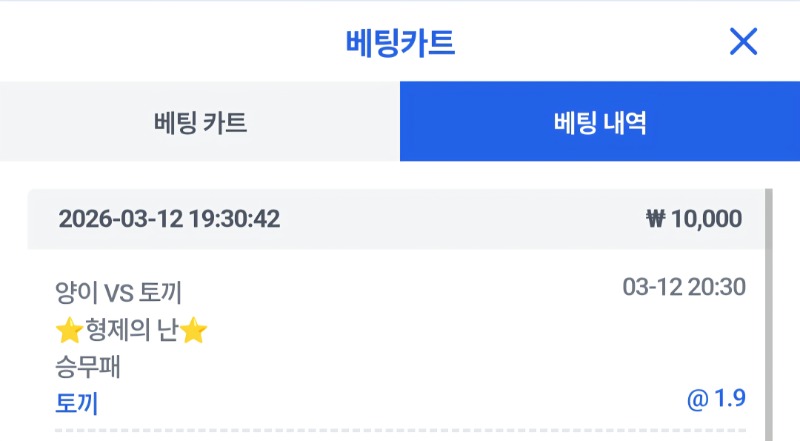
Task: Click the dashed divider under the bet
Action: pos(400,431)
